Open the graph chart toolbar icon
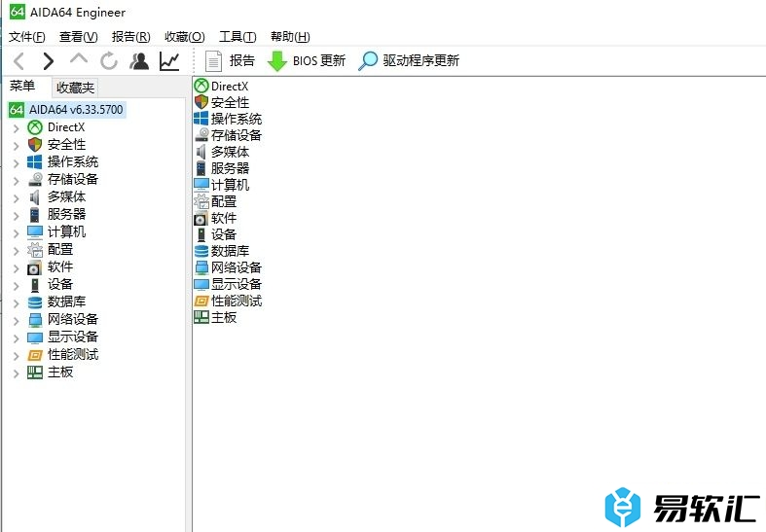766x532 pixels. pyautogui.click(x=169, y=61)
